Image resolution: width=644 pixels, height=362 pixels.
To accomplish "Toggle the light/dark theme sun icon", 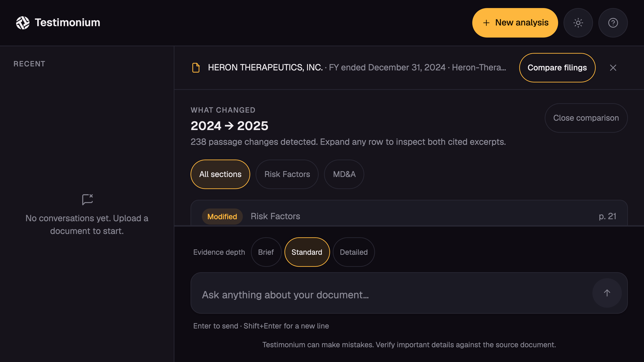I will [x=578, y=23].
